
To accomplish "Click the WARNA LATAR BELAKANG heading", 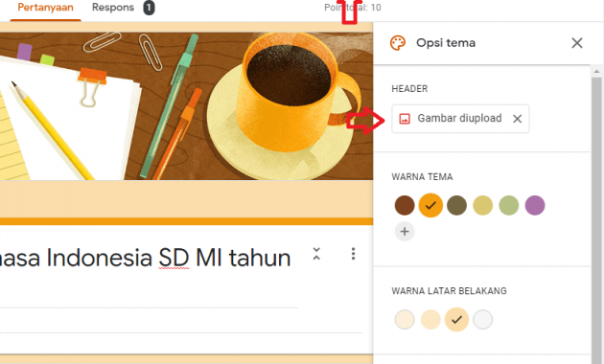I will 449,291.
